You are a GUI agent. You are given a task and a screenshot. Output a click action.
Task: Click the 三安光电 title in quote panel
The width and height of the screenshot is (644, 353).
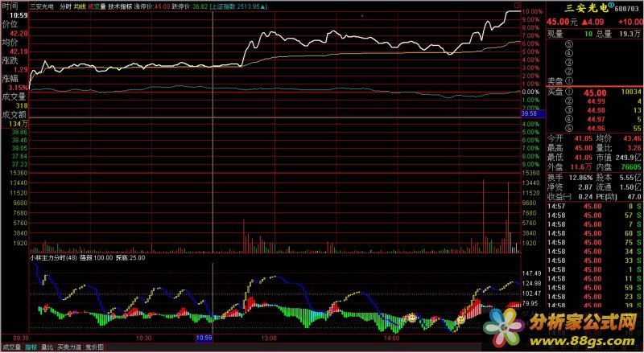coord(585,8)
